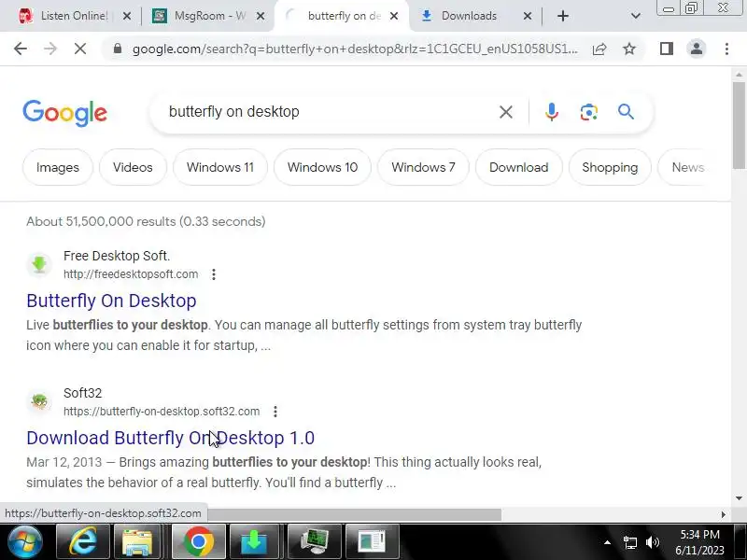Open the Google logo homepage
This screenshot has height=560, width=747.
(x=64, y=113)
